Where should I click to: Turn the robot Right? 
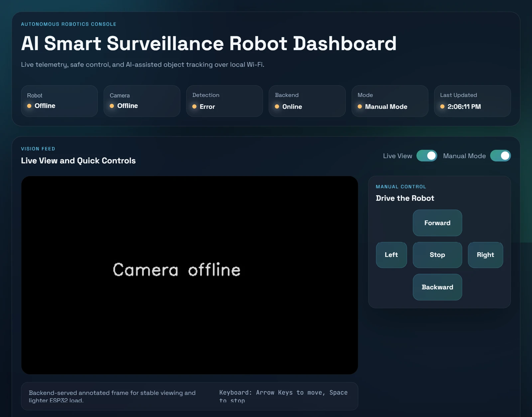click(x=485, y=255)
